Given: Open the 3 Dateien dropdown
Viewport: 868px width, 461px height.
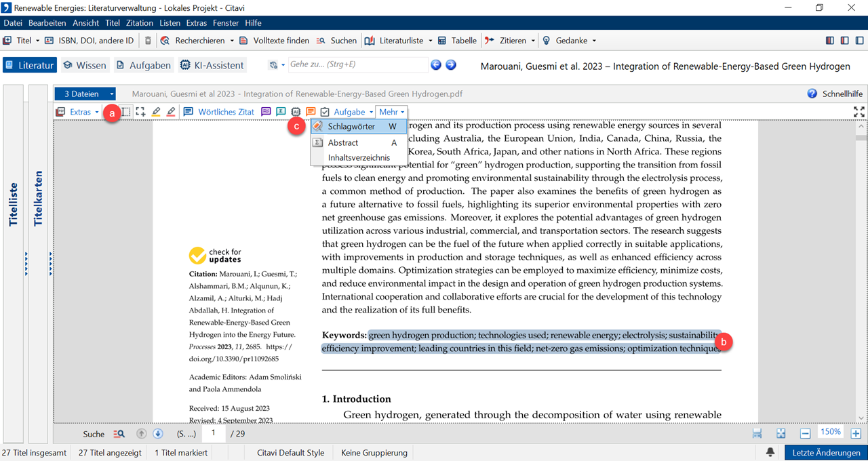Looking at the screenshot, I should (x=85, y=94).
